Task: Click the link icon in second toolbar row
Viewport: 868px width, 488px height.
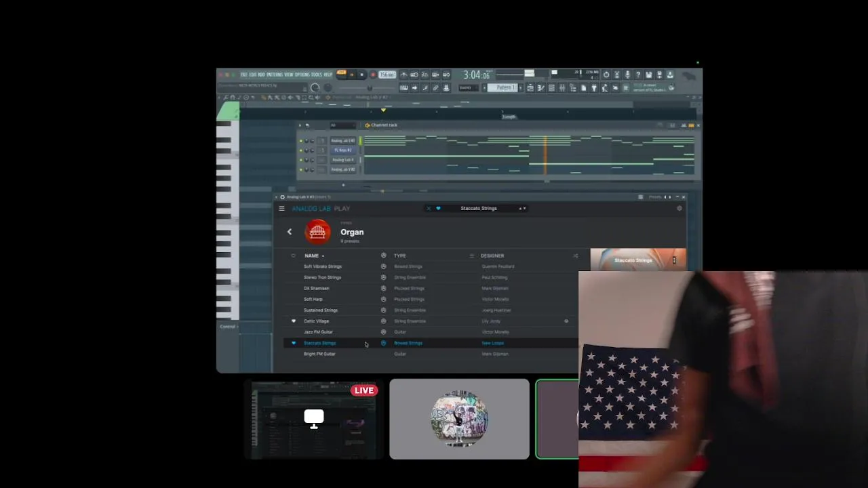Action: pyautogui.click(x=435, y=87)
